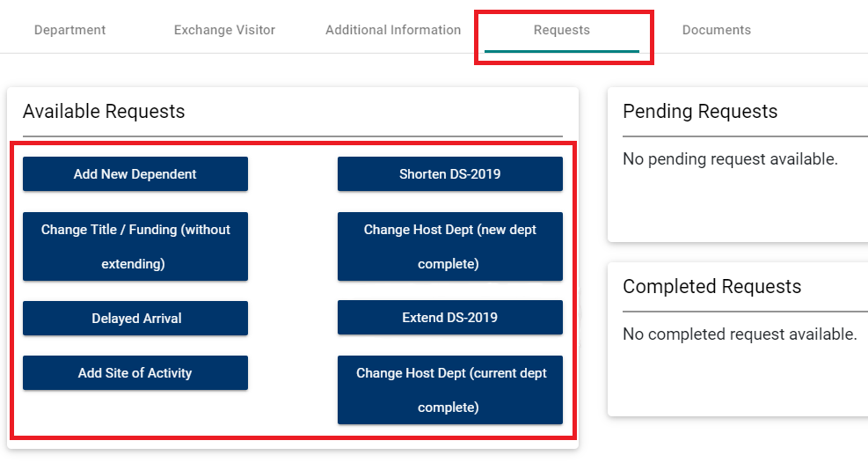Click the Add New Dependent button
This screenshot has width=868, height=470.
(135, 174)
